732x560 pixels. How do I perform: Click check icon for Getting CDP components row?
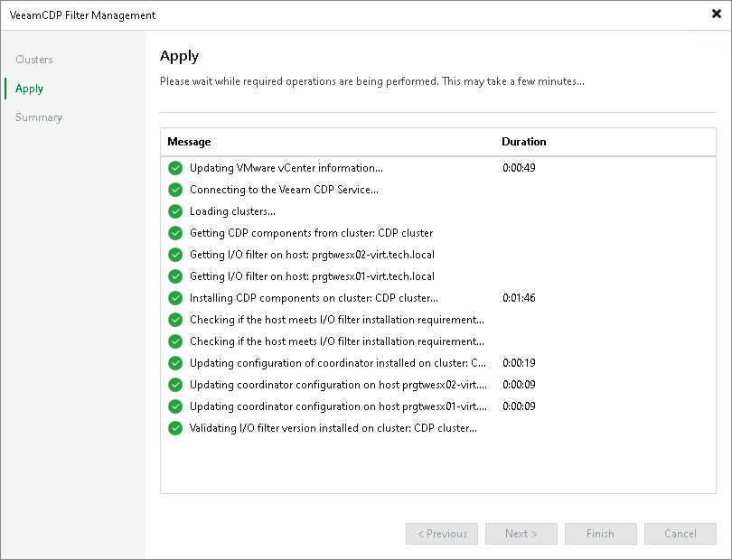click(x=175, y=233)
